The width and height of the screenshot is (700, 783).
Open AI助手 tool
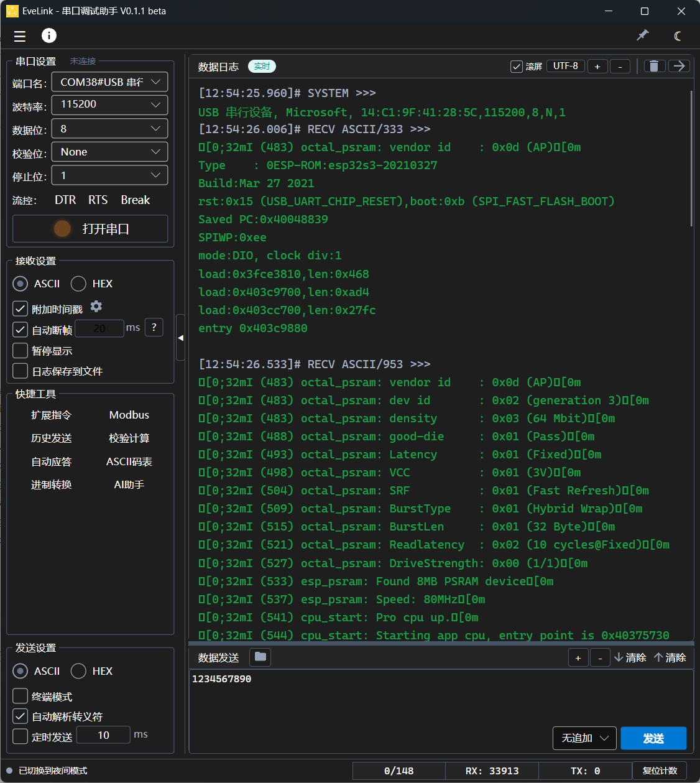coord(129,484)
